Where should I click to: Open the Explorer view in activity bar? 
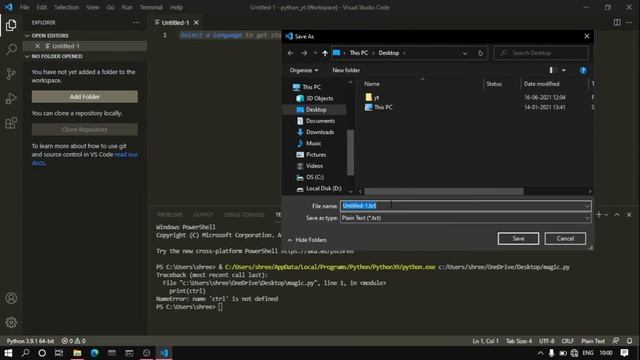[x=11, y=25]
